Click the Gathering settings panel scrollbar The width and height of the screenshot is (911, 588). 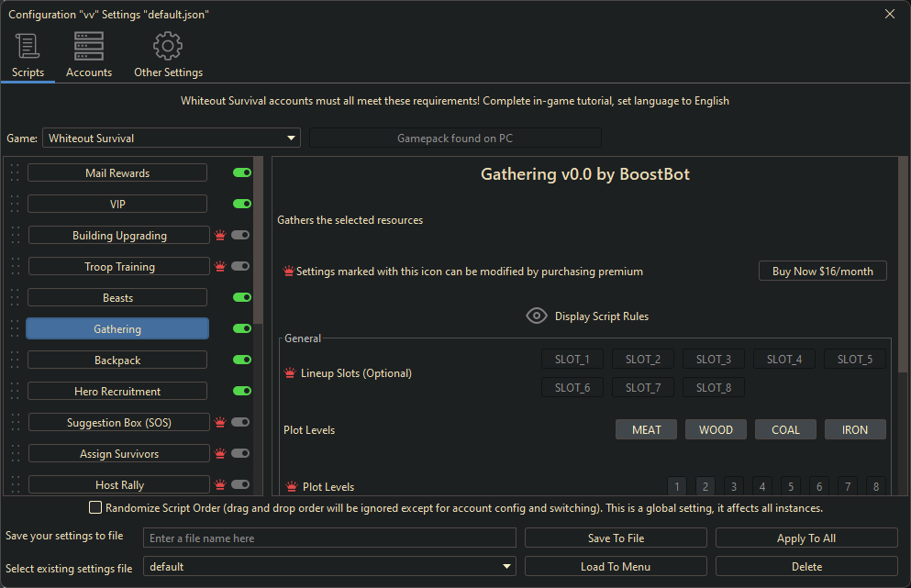click(x=903, y=264)
